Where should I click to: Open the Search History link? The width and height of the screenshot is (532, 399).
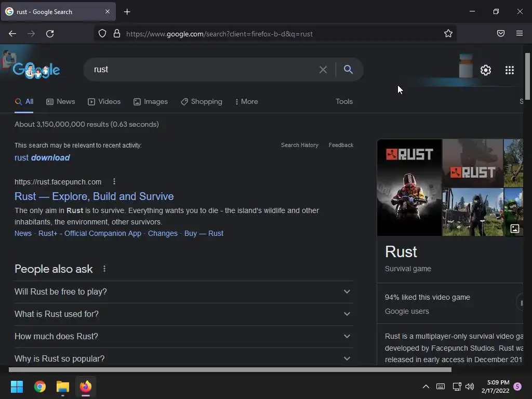[300, 145]
